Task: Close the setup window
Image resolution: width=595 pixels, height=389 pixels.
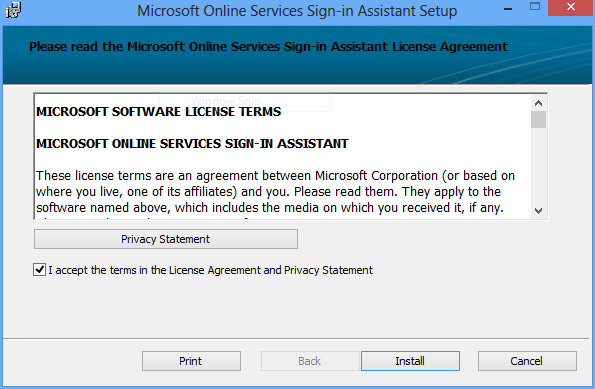Action: click(570, 8)
